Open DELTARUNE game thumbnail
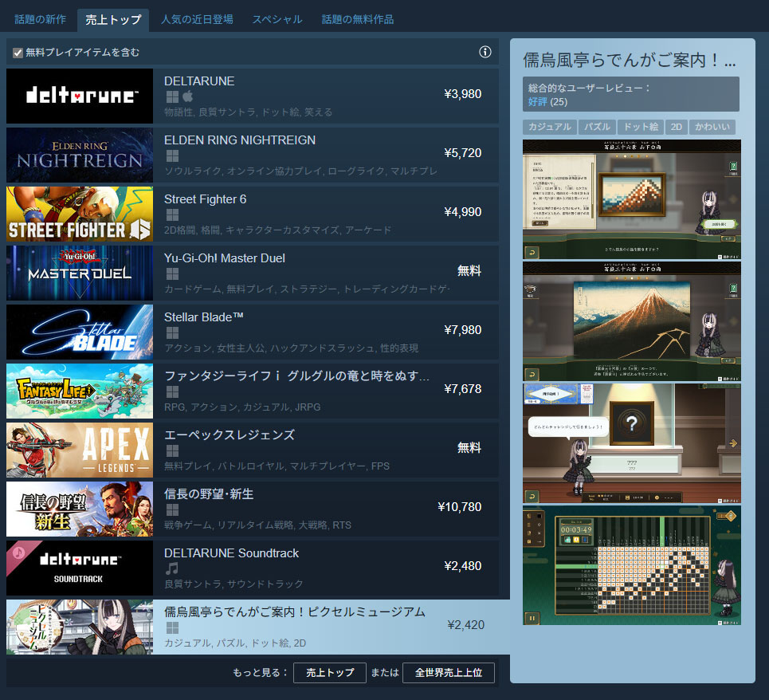769x700 pixels. tap(80, 96)
